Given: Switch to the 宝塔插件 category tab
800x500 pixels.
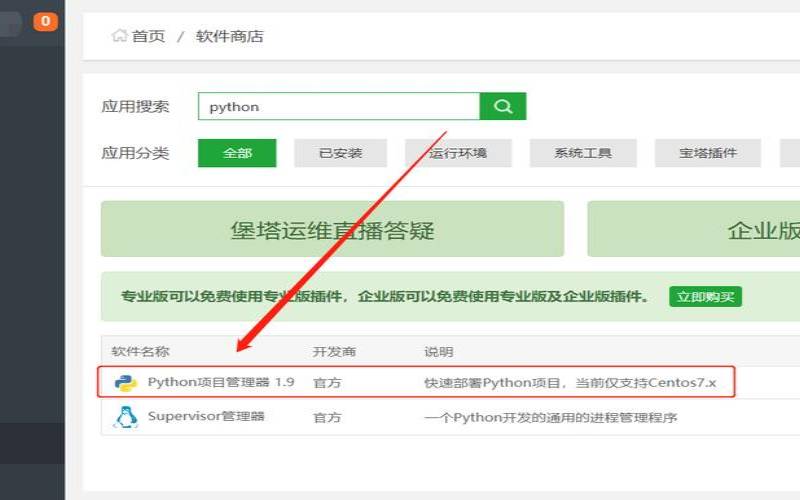Looking at the screenshot, I should (708, 153).
